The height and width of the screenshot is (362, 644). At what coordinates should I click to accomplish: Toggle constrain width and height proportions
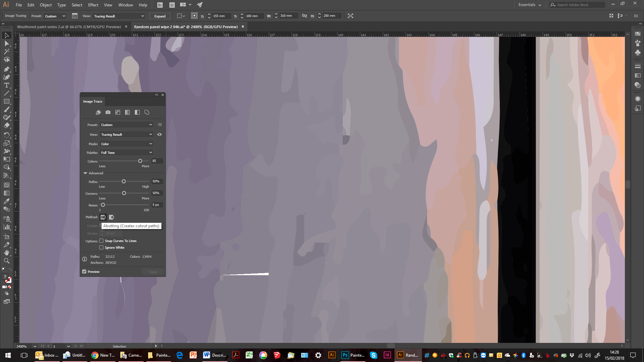click(x=305, y=16)
